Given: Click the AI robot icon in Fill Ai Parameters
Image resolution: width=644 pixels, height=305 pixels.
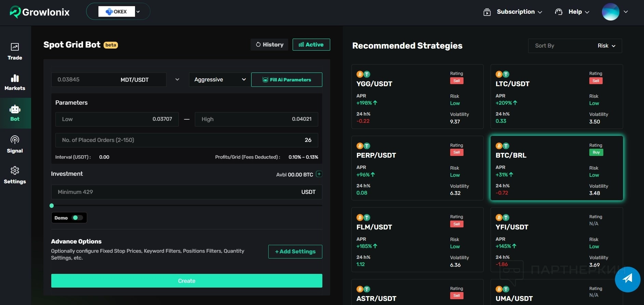Looking at the screenshot, I should pos(265,80).
